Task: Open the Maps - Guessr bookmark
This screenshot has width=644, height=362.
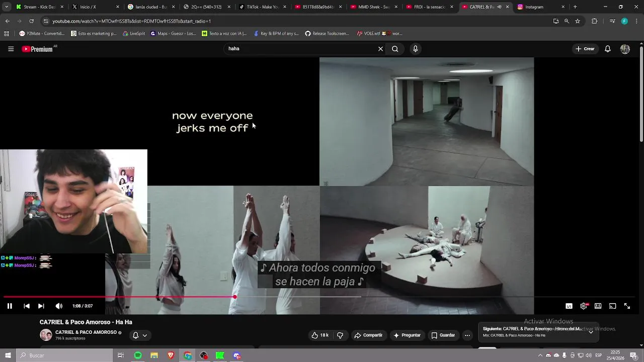Action: pyautogui.click(x=173, y=34)
